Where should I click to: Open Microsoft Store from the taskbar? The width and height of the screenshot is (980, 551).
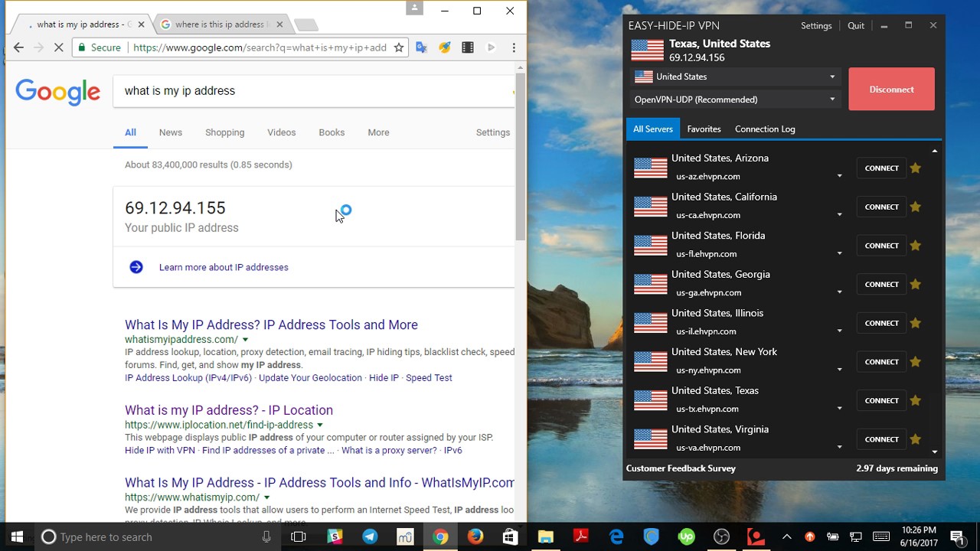click(x=511, y=536)
